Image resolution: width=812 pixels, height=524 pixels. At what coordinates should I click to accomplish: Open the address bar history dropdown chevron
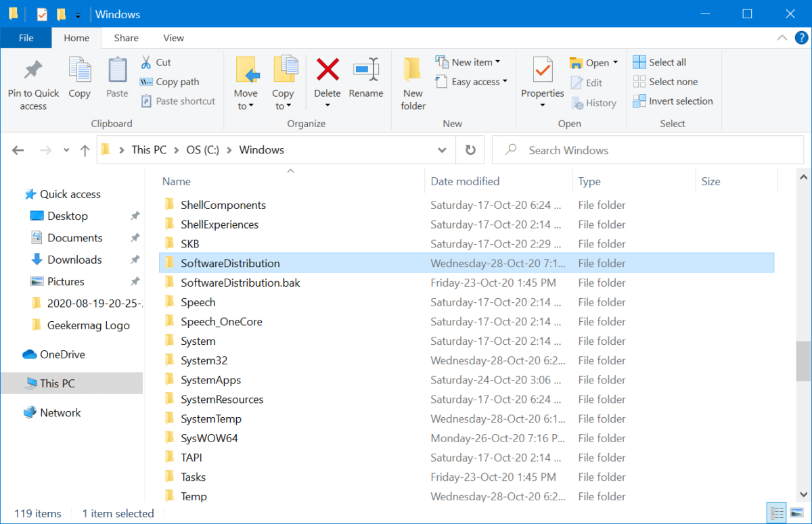442,150
